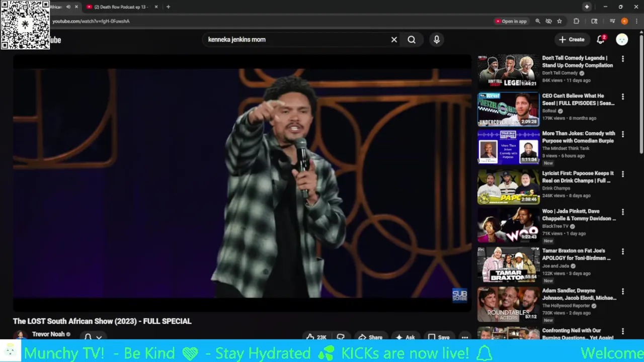Open Tamar Braxton on Fat Joe's thumbnail

(x=508, y=264)
